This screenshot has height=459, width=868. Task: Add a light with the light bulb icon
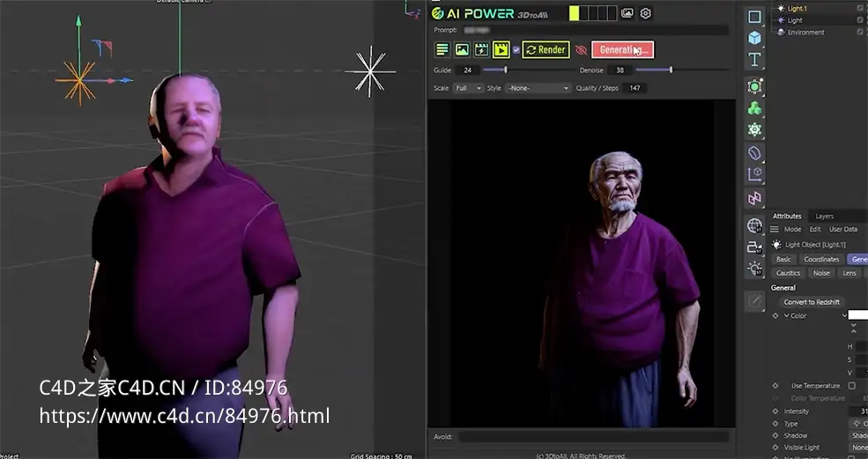point(754,269)
